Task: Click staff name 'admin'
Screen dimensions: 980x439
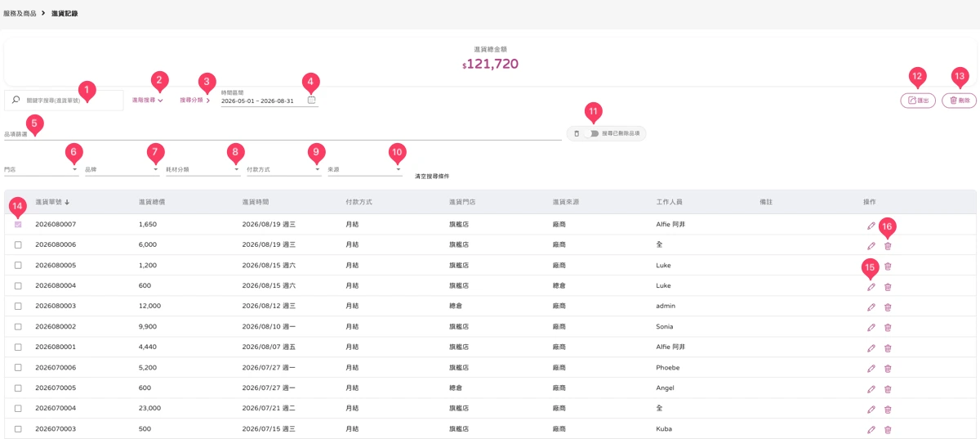Action: (x=666, y=307)
